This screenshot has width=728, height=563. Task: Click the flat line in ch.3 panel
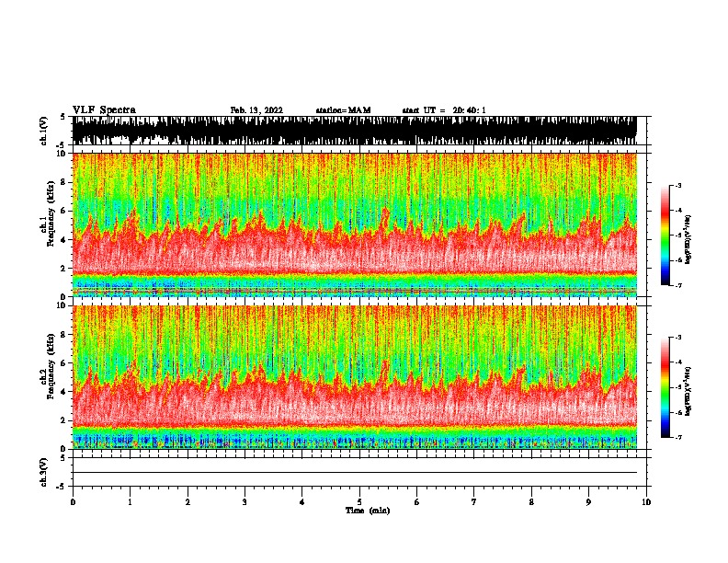click(x=354, y=473)
